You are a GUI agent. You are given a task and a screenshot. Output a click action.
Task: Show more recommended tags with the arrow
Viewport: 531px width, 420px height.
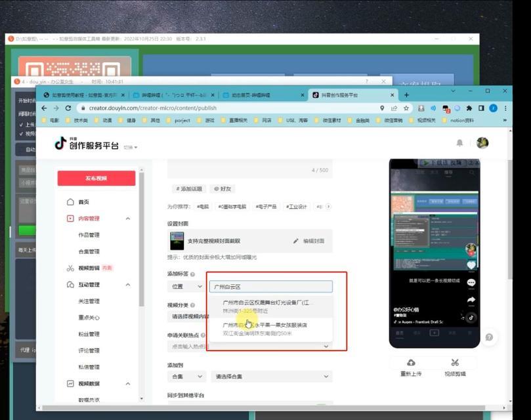(328, 206)
